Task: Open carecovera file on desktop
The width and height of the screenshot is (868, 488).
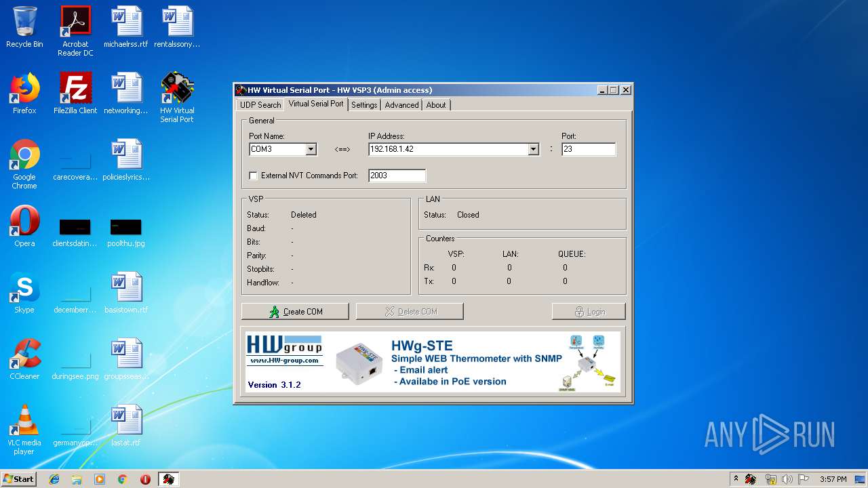Action: [x=75, y=167]
